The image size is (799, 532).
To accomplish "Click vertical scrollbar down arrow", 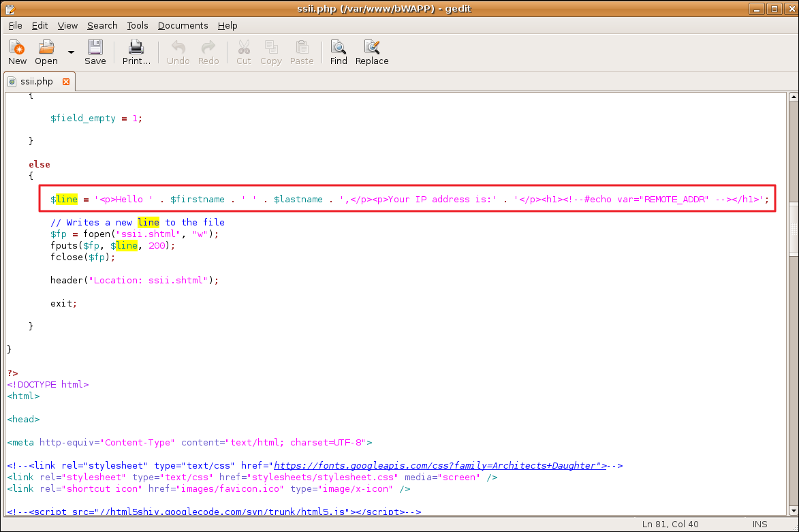I will coord(794,511).
